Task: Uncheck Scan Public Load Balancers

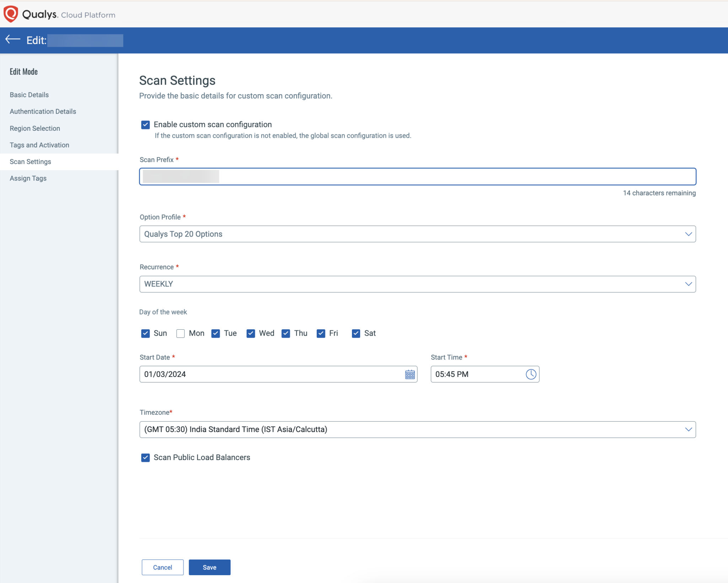Action: (x=145, y=457)
